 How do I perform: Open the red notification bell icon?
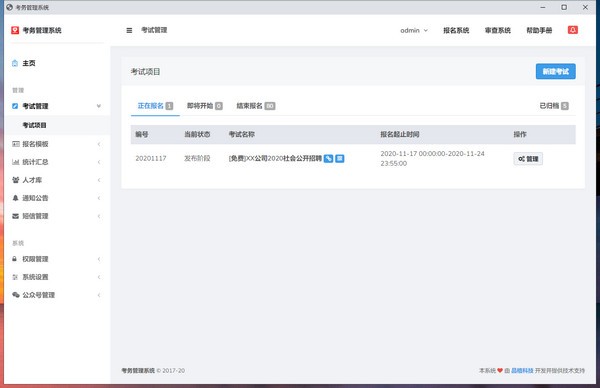coord(572,30)
